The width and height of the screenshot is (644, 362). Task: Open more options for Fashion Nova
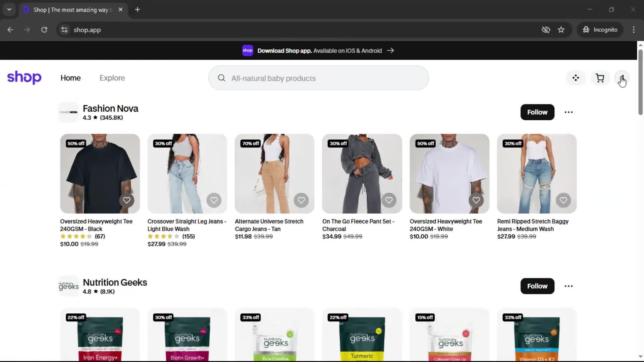(569, 112)
